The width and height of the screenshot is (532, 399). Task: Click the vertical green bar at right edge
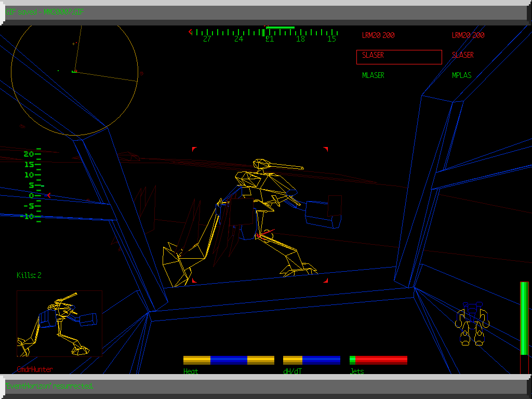coord(524,318)
